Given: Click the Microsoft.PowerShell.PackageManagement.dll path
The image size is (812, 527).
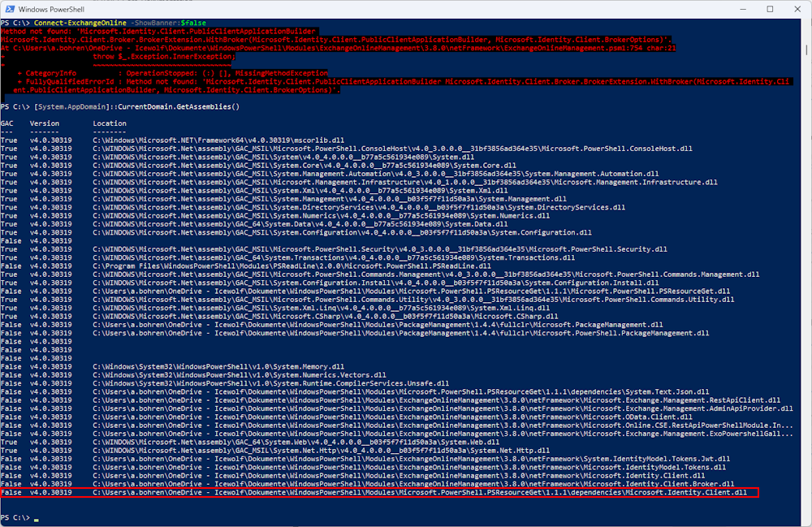Looking at the screenshot, I should pos(401,334).
